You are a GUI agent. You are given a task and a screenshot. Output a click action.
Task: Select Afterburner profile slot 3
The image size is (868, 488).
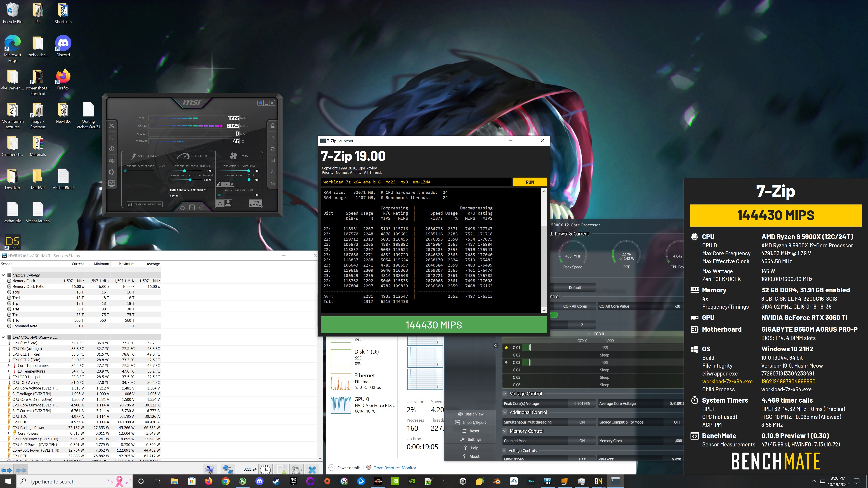pyautogui.click(x=273, y=161)
